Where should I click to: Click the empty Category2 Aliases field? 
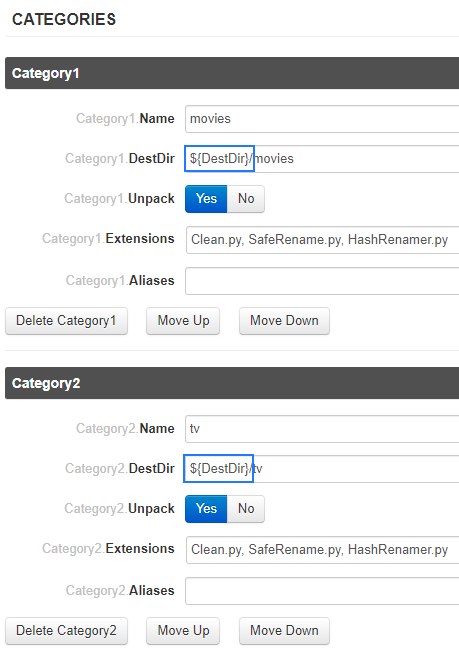click(322, 590)
